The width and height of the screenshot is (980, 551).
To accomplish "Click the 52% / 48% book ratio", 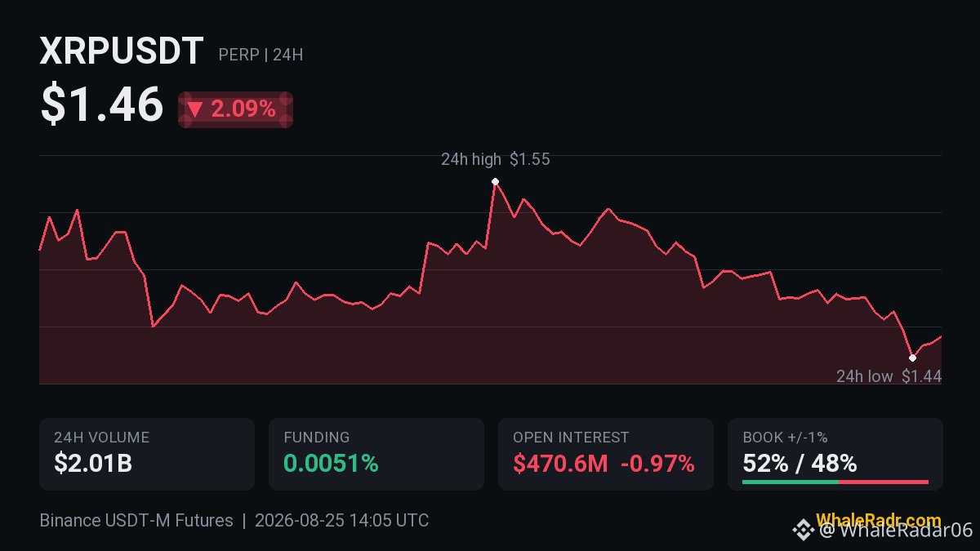I will pyautogui.click(x=800, y=464).
